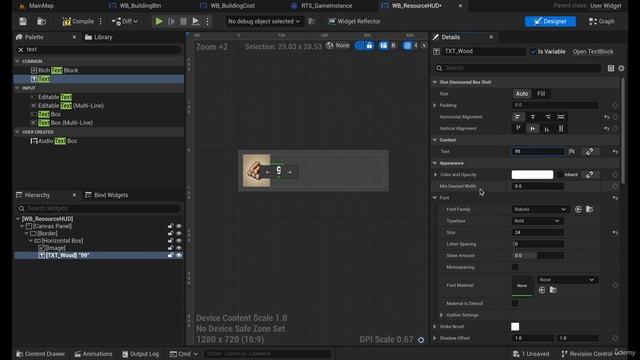Set slot size to Fill

[x=541, y=94]
